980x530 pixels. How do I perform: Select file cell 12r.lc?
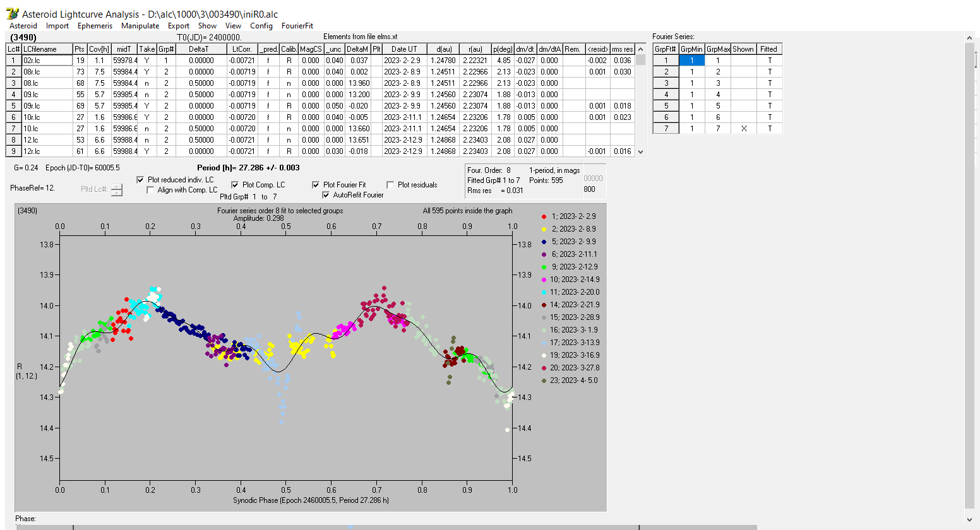tap(47, 151)
